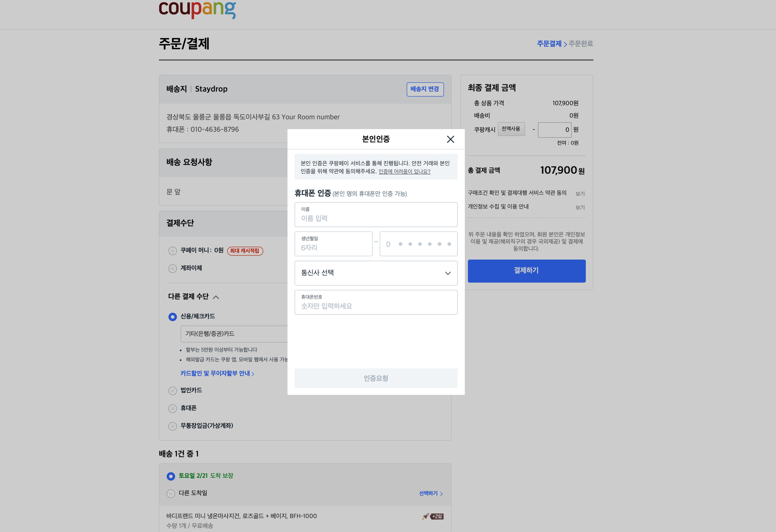Open the 통신사 선택 dropdown

376,273
